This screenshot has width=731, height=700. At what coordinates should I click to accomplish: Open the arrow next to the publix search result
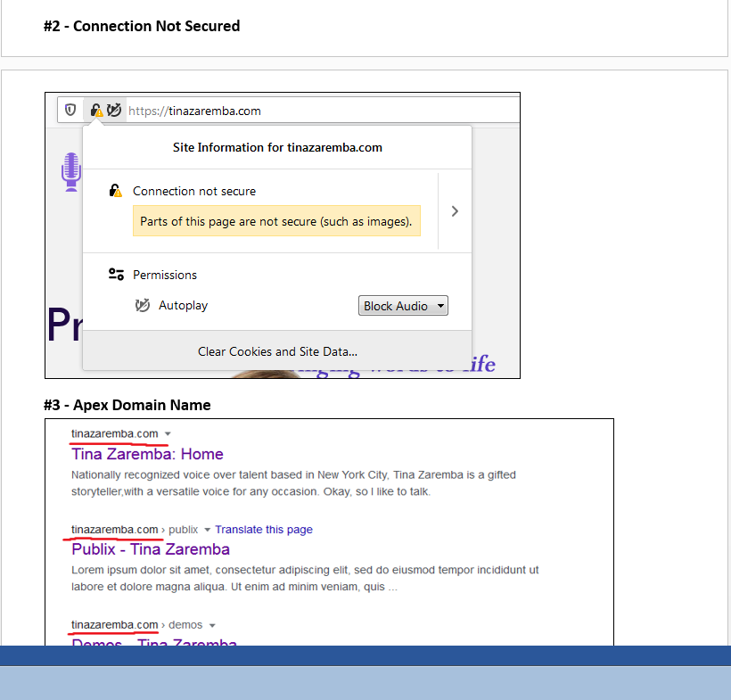point(207,529)
